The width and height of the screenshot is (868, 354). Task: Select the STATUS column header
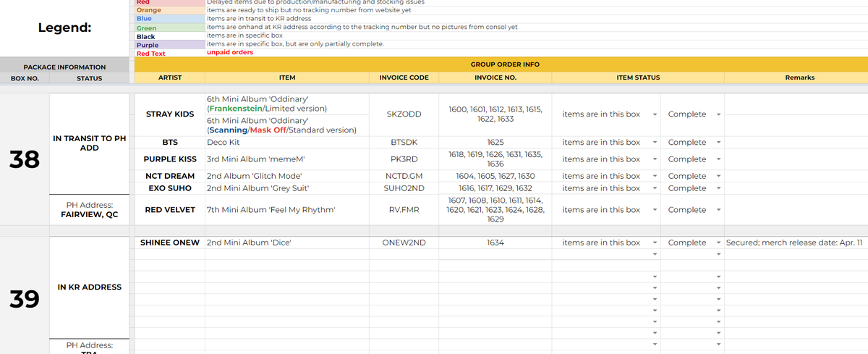click(x=90, y=78)
